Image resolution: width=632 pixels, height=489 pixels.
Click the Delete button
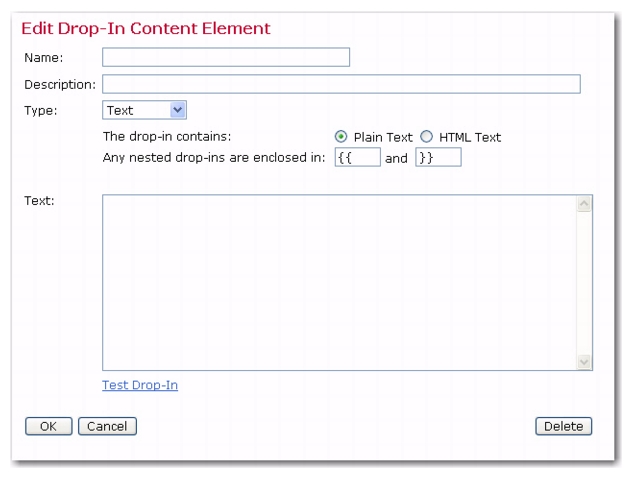563,426
